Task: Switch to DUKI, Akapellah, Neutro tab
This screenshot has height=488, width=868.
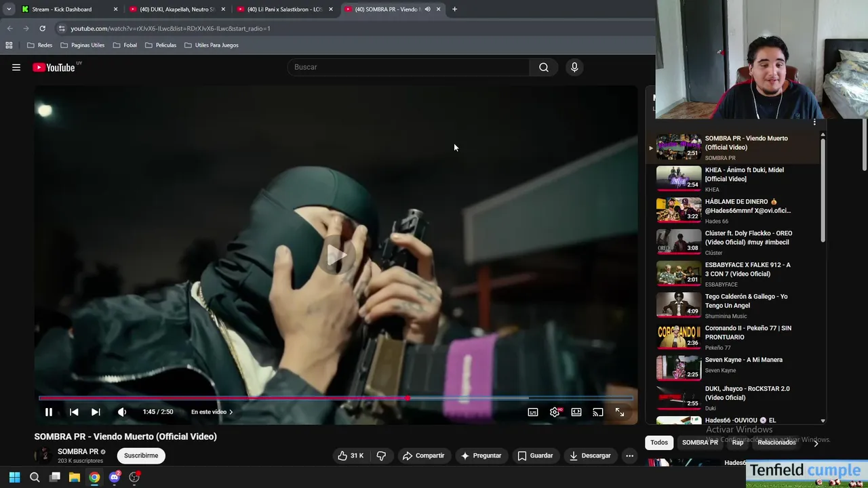Action: (176, 9)
